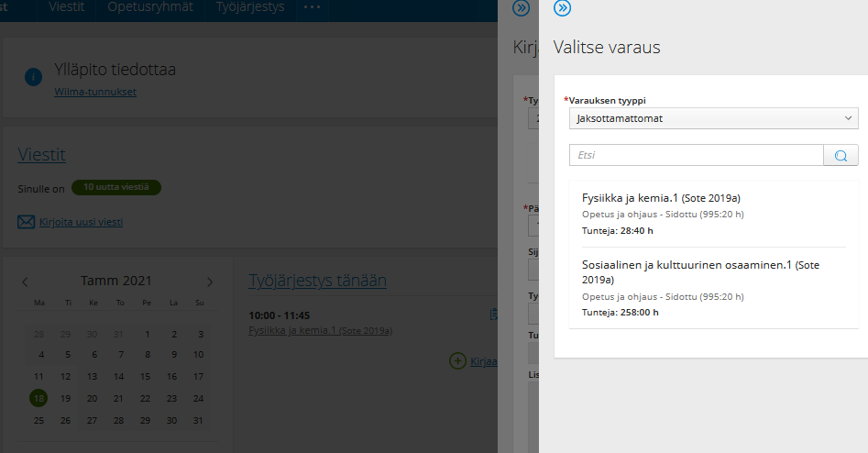The width and height of the screenshot is (868, 453).
Task: Select day 18 in the calendar
Action: [x=38, y=398]
